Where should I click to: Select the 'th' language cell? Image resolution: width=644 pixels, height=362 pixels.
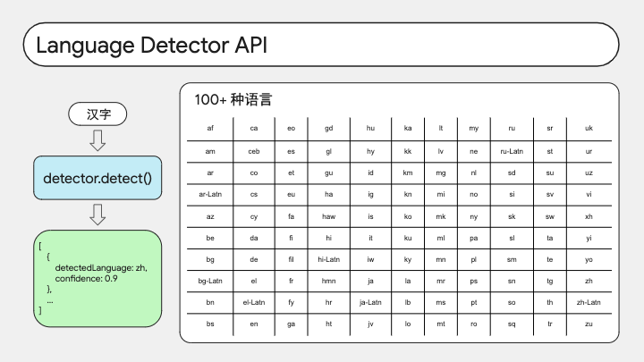tap(550, 302)
